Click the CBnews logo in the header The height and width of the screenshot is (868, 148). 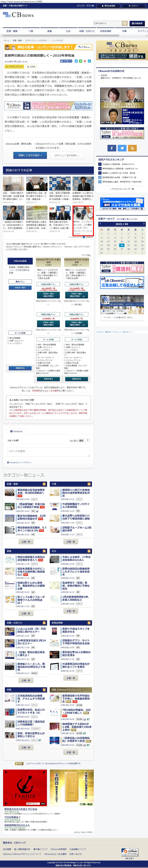tap(18, 15)
